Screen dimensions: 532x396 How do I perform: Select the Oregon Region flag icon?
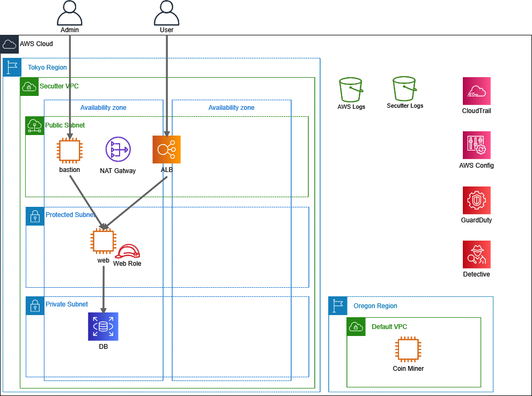click(338, 306)
